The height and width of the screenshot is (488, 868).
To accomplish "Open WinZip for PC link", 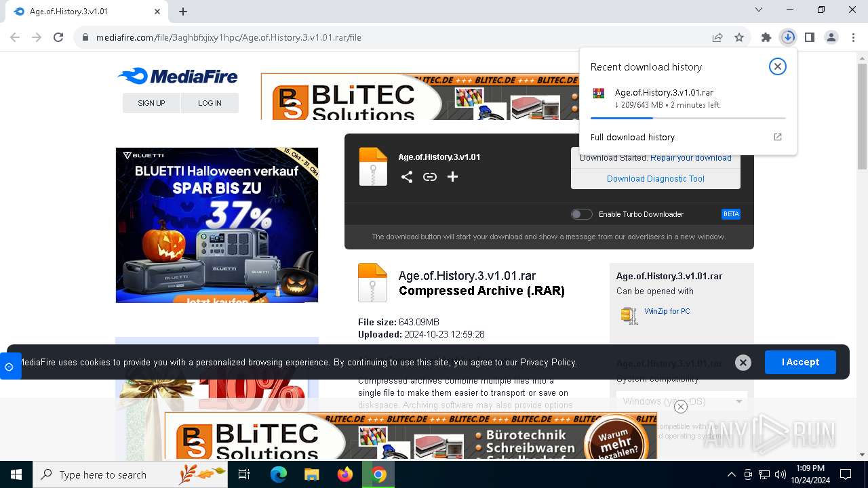I will pos(667,311).
